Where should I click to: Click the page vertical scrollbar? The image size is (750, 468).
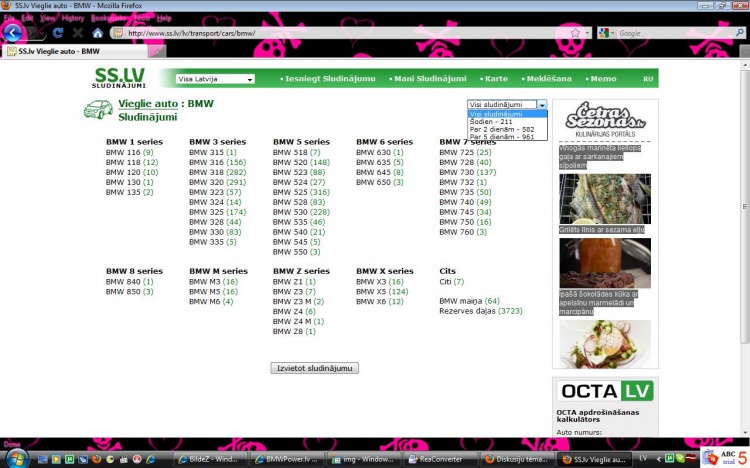point(744,206)
